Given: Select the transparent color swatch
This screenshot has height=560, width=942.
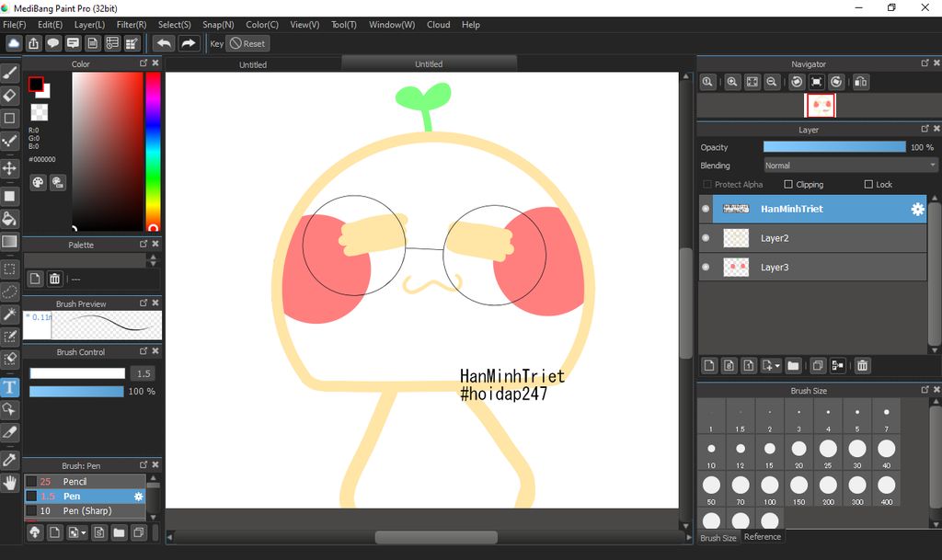Looking at the screenshot, I should (39, 112).
